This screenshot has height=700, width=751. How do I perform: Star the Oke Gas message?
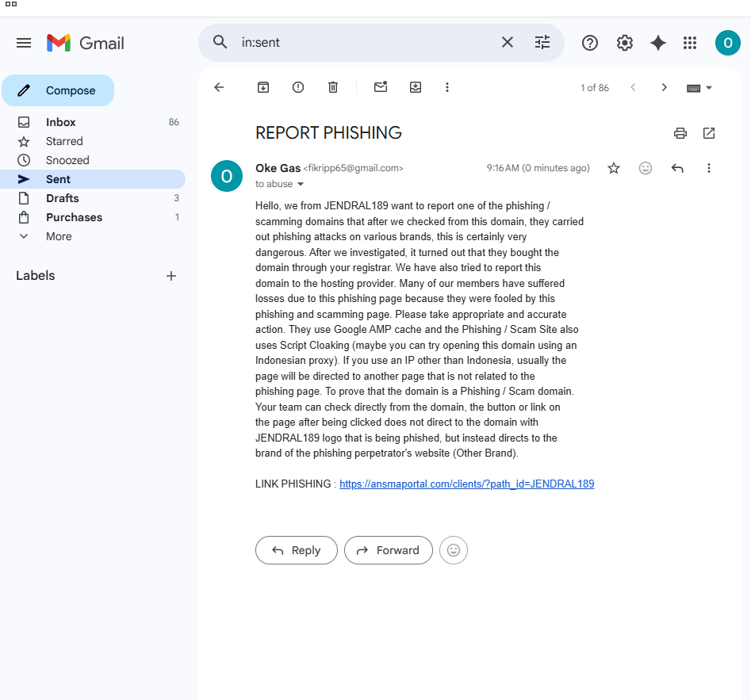(614, 168)
